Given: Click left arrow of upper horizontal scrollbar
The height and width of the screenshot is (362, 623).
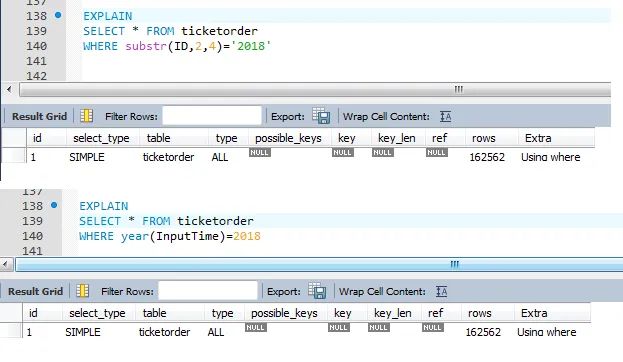Looking at the screenshot, I should [9, 89].
